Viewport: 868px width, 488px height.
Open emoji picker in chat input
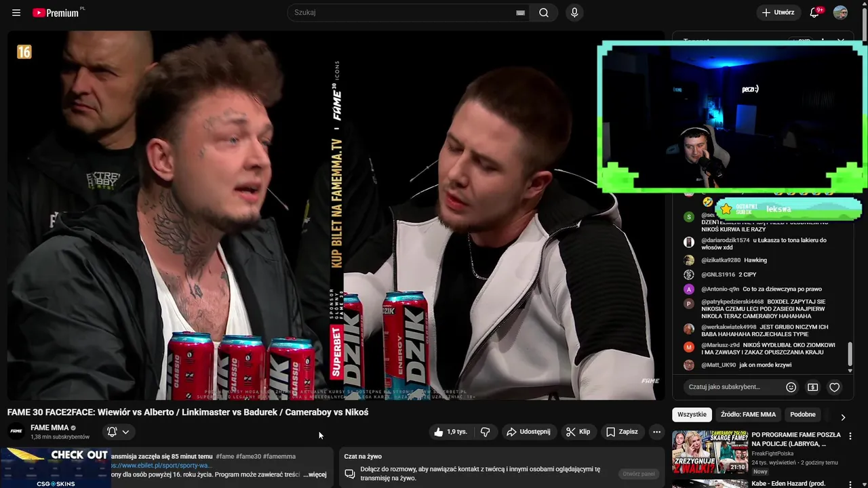point(791,387)
